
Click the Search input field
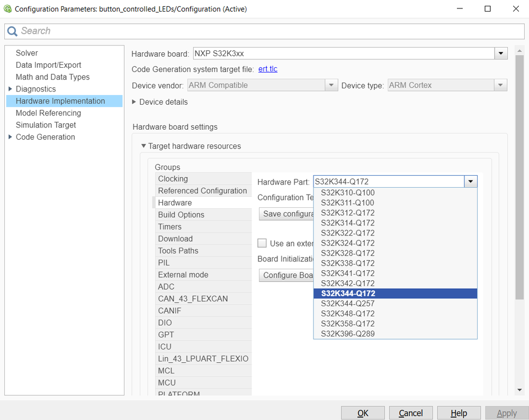click(265, 31)
